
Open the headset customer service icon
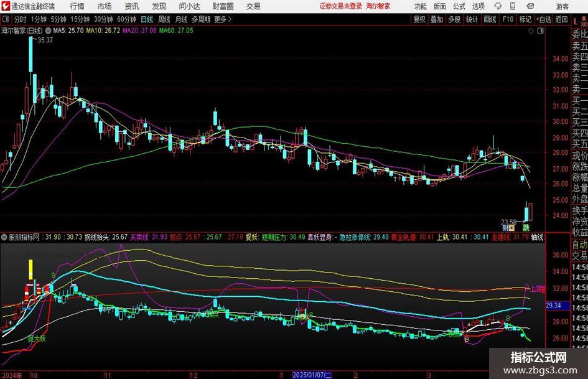click(498, 6)
